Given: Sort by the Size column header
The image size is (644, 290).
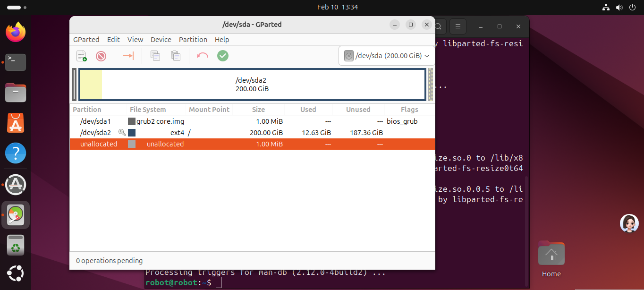Looking at the screenshot, I should 258,110.
